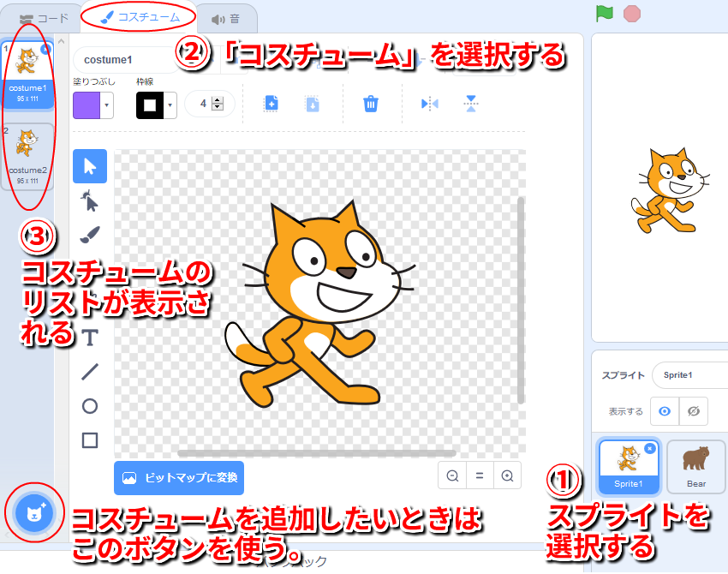Select the arrow Select tool
This screenshot has height=574, width=728.
coord(90,166)
